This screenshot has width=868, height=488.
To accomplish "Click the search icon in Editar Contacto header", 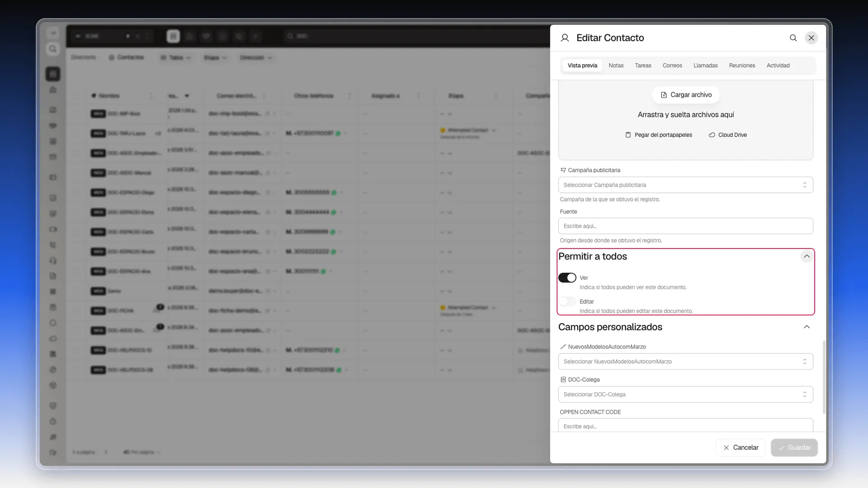I will click(793, 38).
